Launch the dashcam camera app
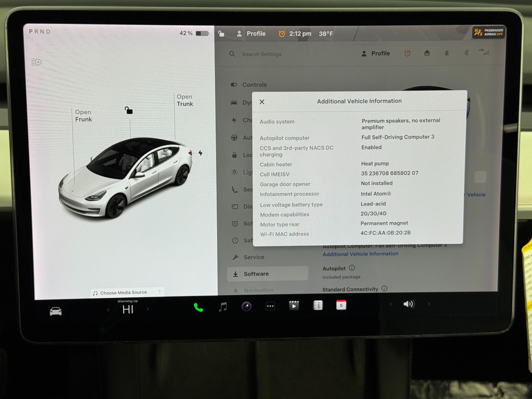 click(x=246, y=306)
